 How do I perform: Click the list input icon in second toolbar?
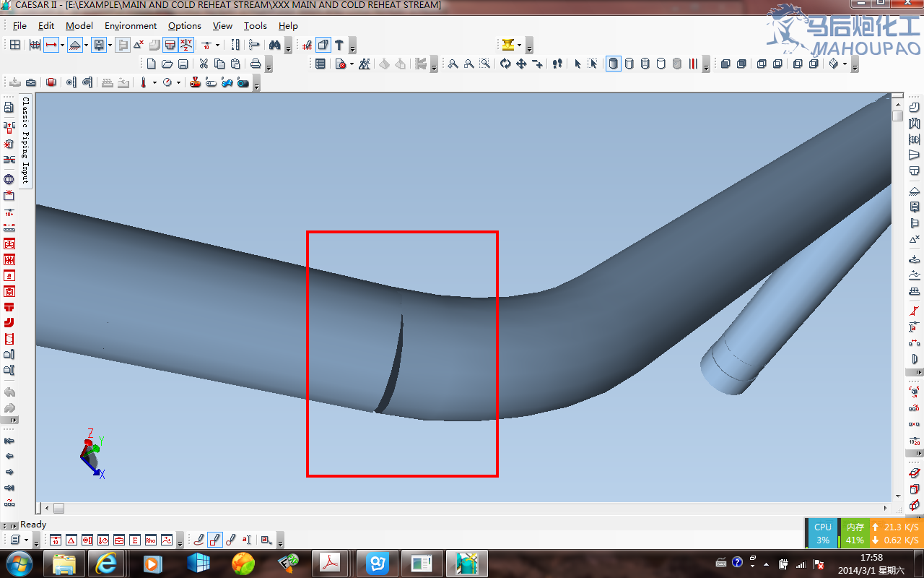(321, 64)
